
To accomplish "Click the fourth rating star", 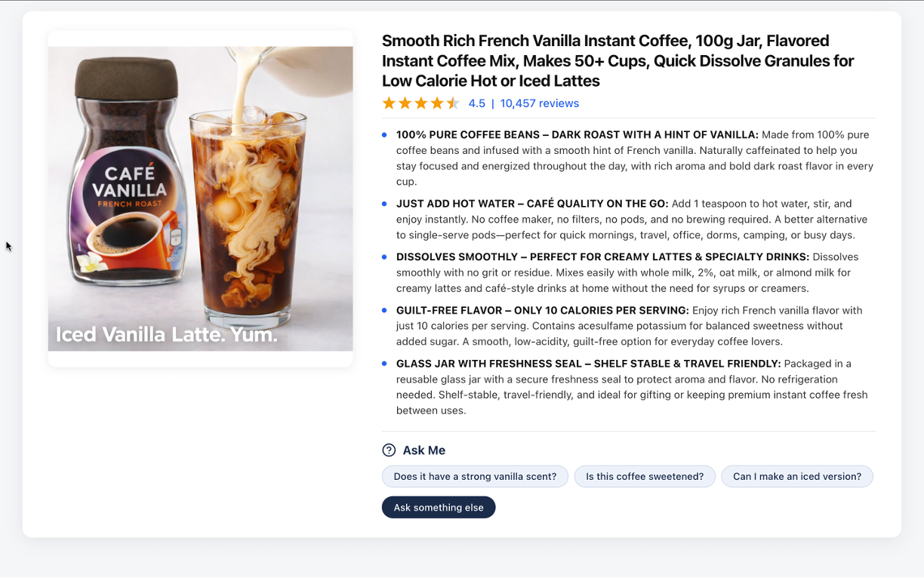I will pos(437,103).
